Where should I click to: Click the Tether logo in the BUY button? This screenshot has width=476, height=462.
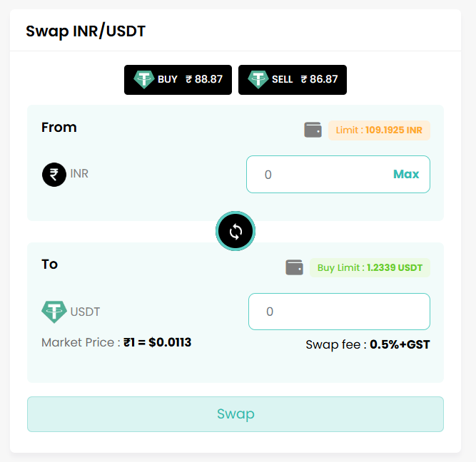(144, 79)
